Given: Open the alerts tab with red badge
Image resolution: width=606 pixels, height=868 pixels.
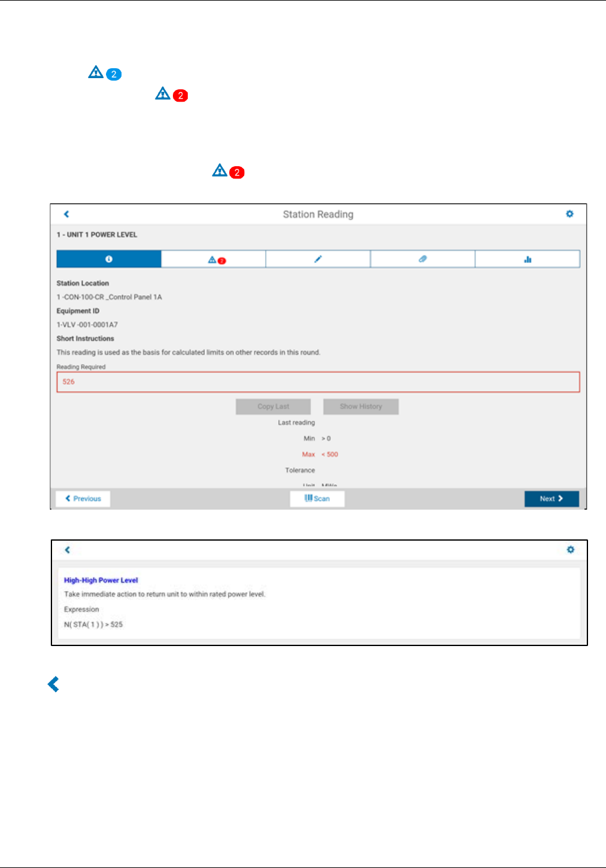Looking at the screenshot, I should [x=214, y=259].
